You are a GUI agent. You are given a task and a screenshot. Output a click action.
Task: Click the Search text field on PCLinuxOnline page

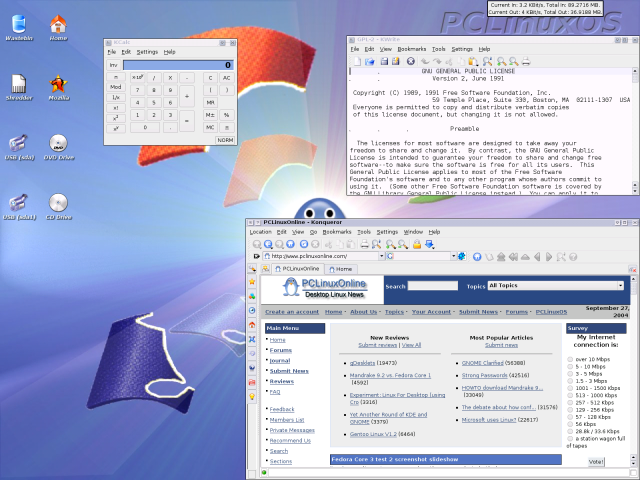pyautogui.click(x=433, y=286)
